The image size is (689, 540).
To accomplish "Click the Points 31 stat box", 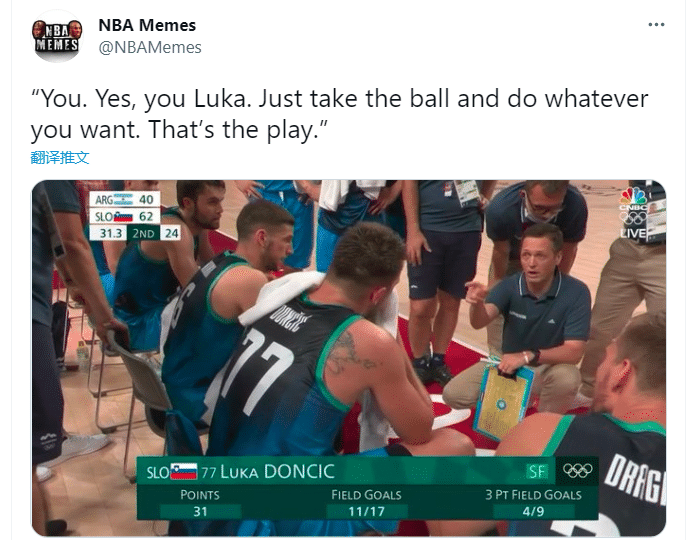I will tap(200, 504).
